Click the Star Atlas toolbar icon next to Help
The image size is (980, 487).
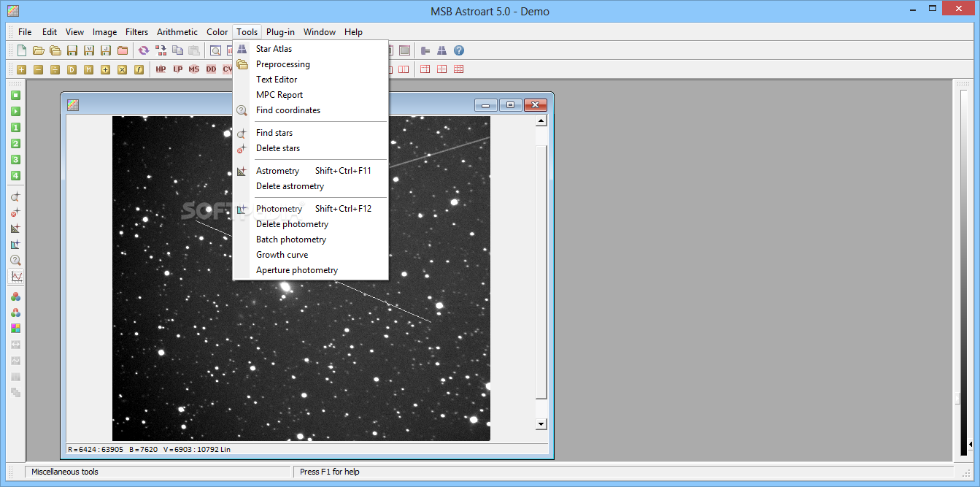(441, 50)
